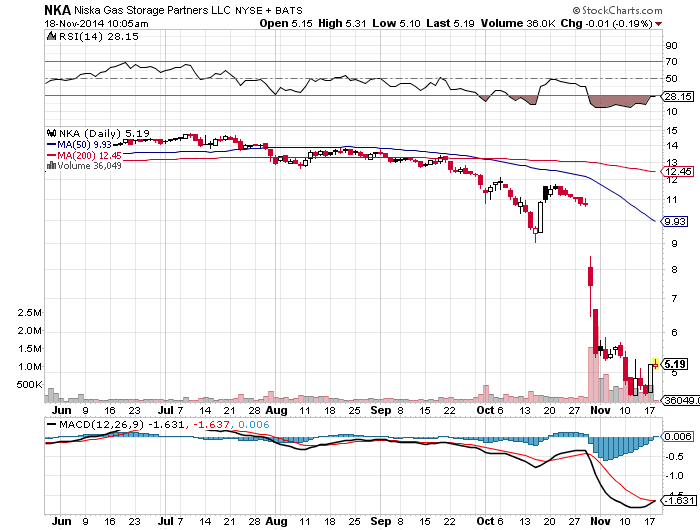Click the Open 5.15 value
This screenshot has height=530, width=700.
point(286,23)
